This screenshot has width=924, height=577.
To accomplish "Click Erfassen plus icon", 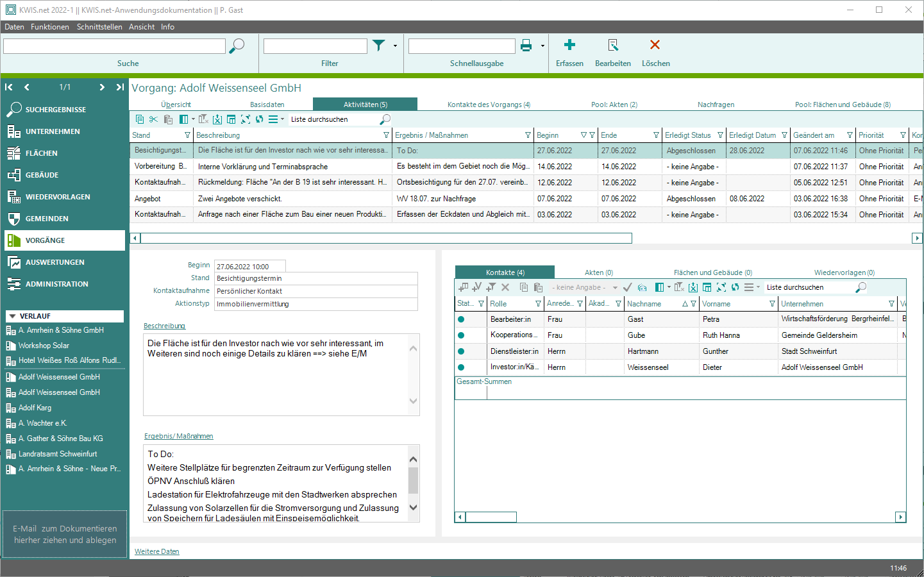I will [x=569, y=45].
